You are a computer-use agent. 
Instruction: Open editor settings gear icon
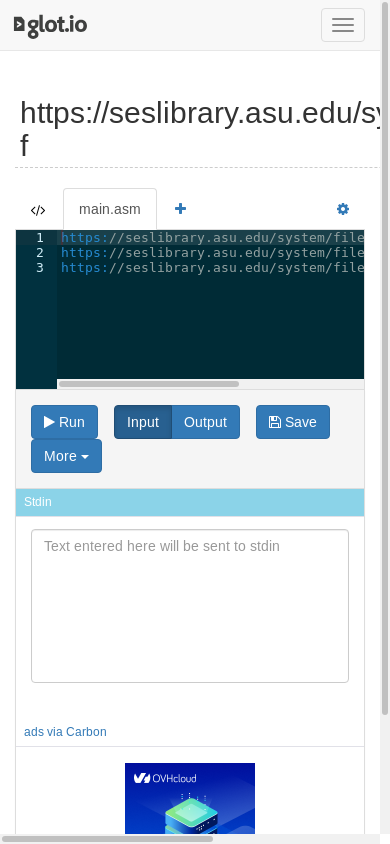[343, 209]
